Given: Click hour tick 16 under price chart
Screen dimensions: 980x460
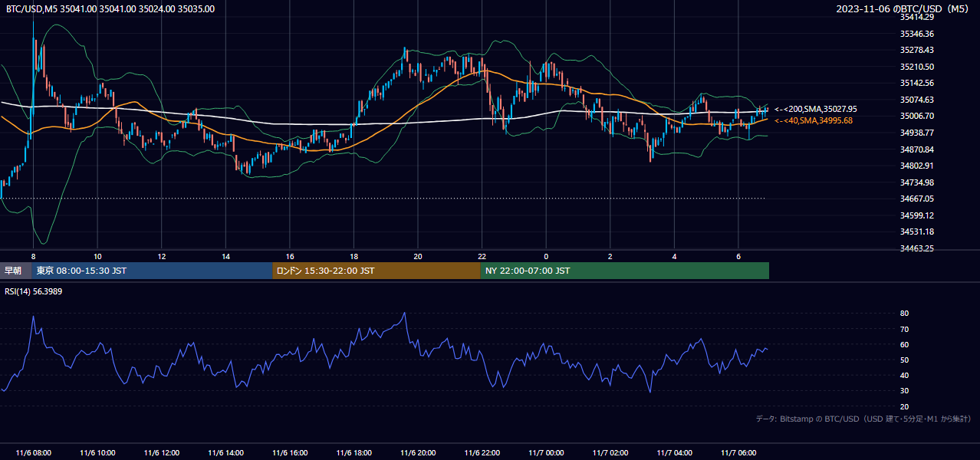Looking at the screenshot, I should 290,256.
